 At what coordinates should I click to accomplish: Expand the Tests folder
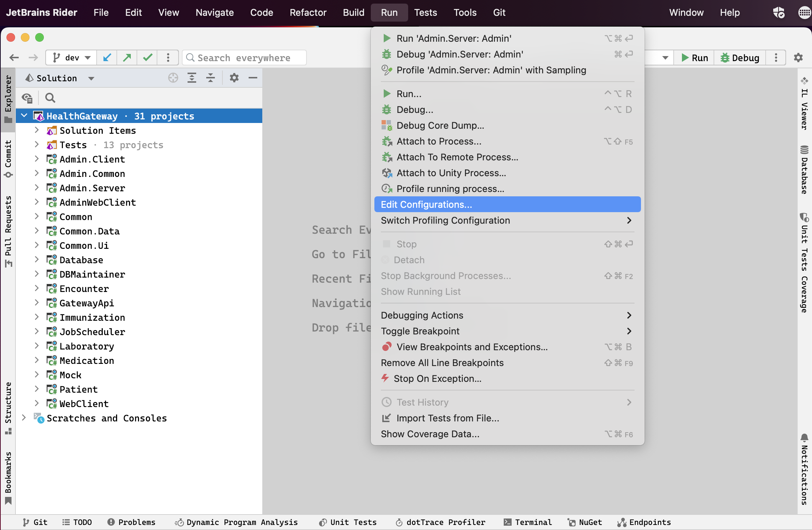click(37, 145)
